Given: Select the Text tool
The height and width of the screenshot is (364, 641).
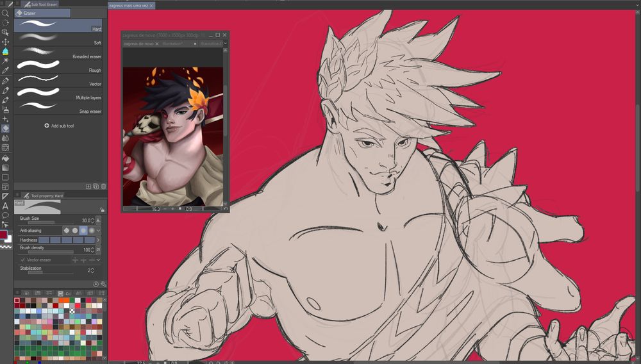Looking at the screenshot, I should click(x=5, y=206).
